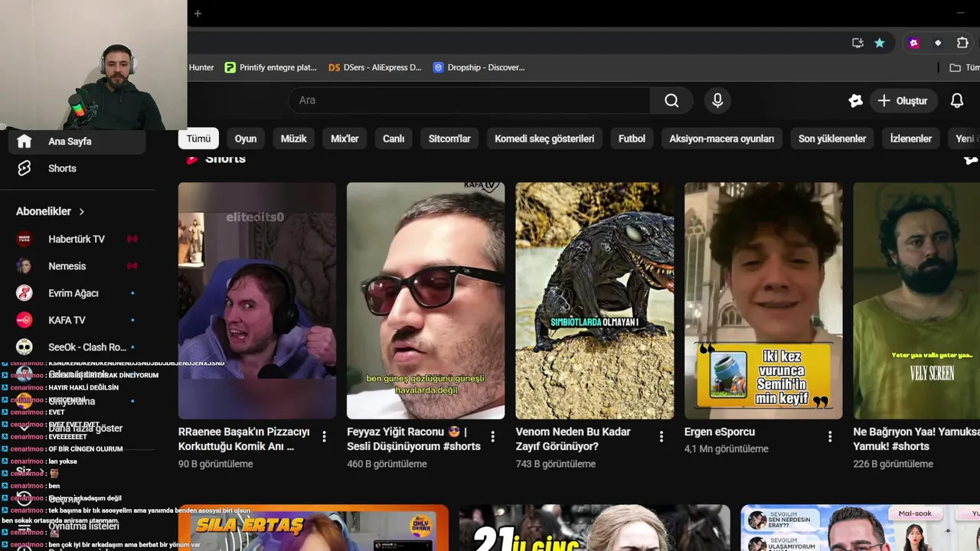Viewport: 980px width, 551px height.
Task: Open the Hunter bookmark
Action: pos(201,67)
